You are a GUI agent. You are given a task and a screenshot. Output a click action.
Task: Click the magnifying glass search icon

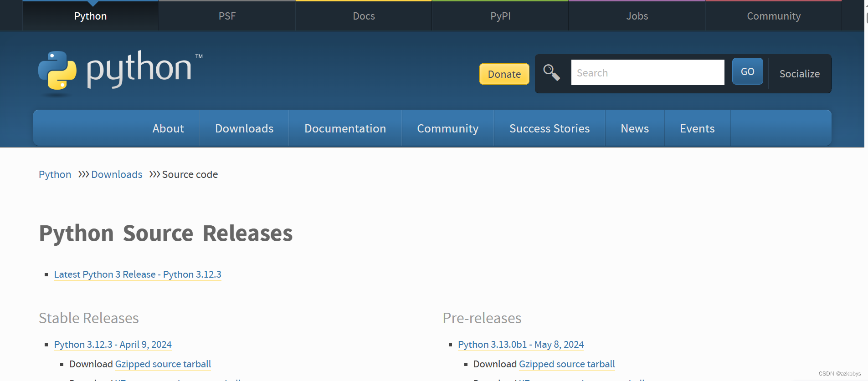[551, 72]
